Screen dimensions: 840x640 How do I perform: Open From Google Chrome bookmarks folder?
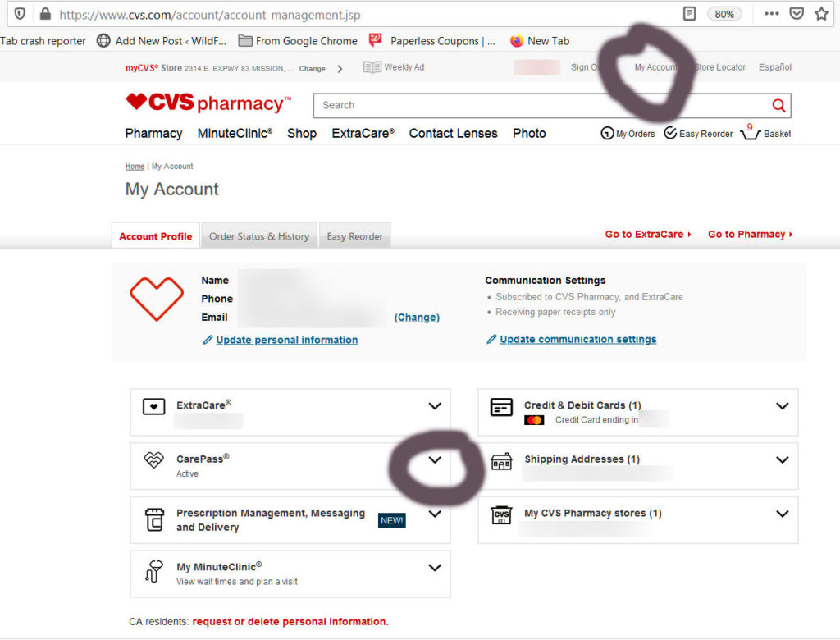(298, 41)
